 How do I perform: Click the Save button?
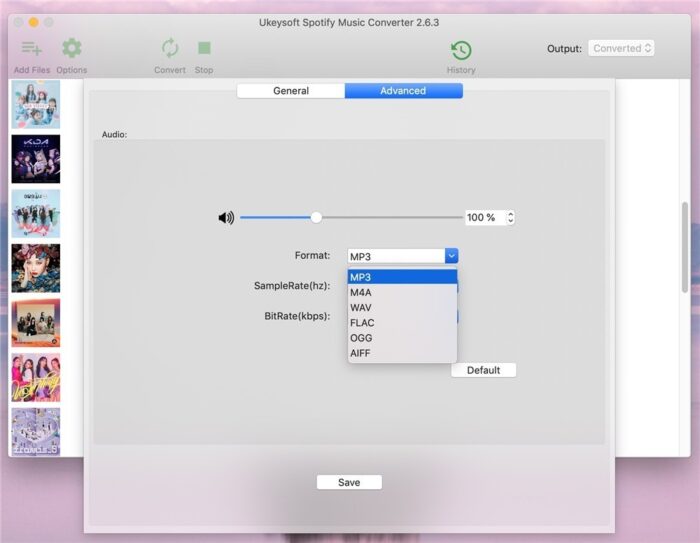click(349, 482)
